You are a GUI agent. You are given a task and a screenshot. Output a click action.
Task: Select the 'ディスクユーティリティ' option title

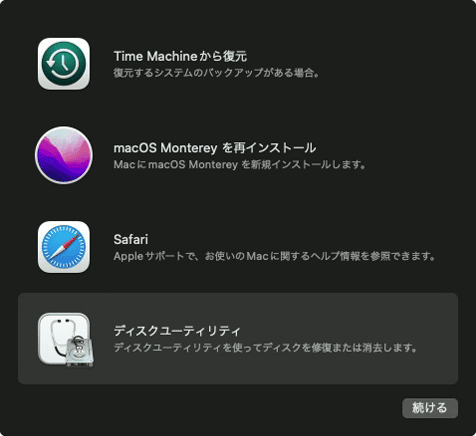[x=177, y=331]
